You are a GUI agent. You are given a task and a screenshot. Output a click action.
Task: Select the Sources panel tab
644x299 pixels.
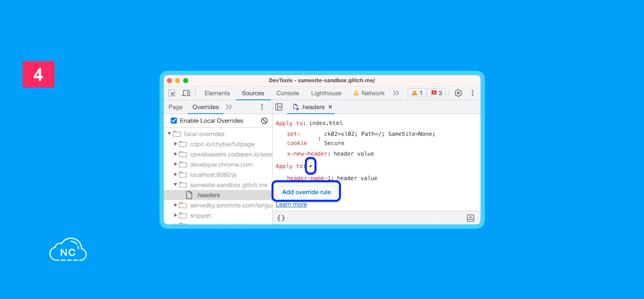pos(253,93)
